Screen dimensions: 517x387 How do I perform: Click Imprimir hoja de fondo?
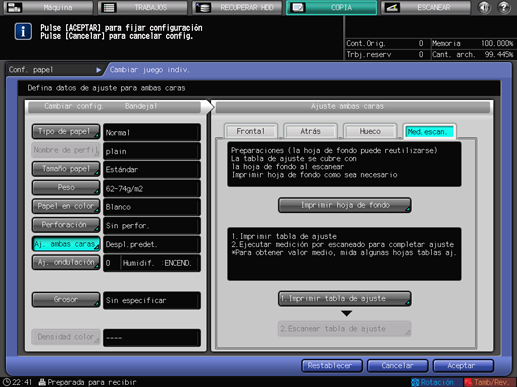[345, 205]
